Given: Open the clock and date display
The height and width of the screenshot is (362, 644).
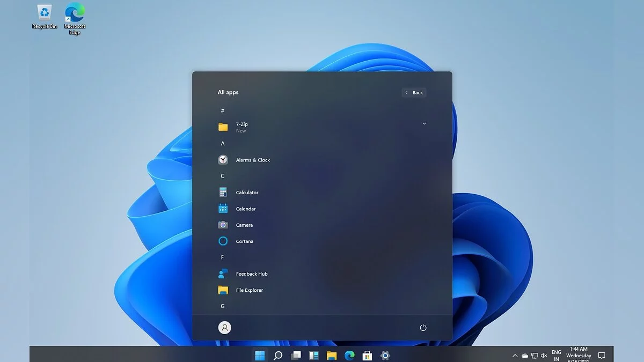Looking at the screenshot, I should point(579,354).
